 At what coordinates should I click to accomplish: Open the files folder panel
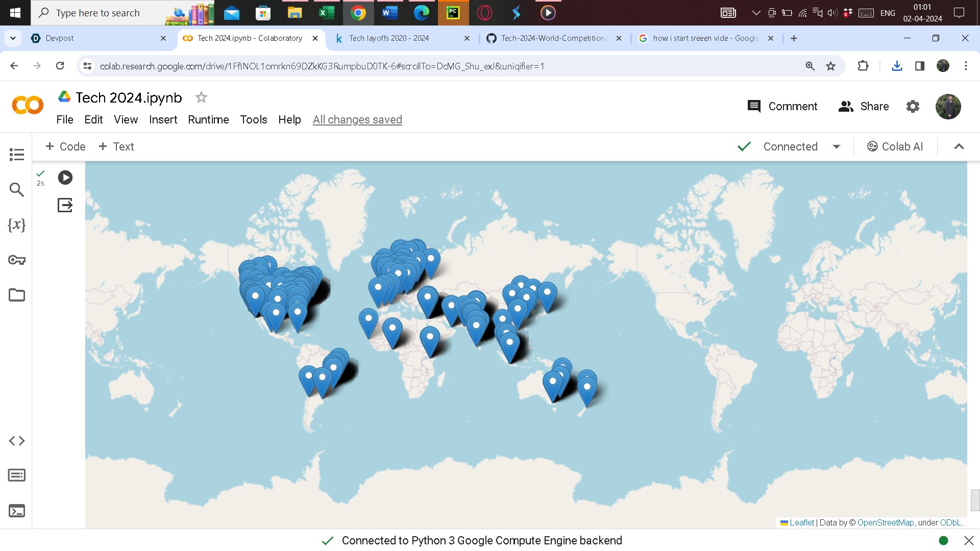click(x=16, y=295)
